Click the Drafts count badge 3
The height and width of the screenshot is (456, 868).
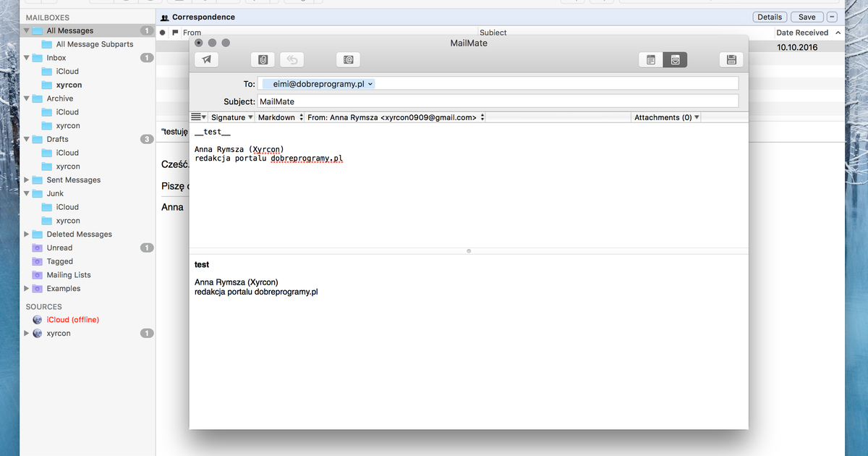coord(147,139)
